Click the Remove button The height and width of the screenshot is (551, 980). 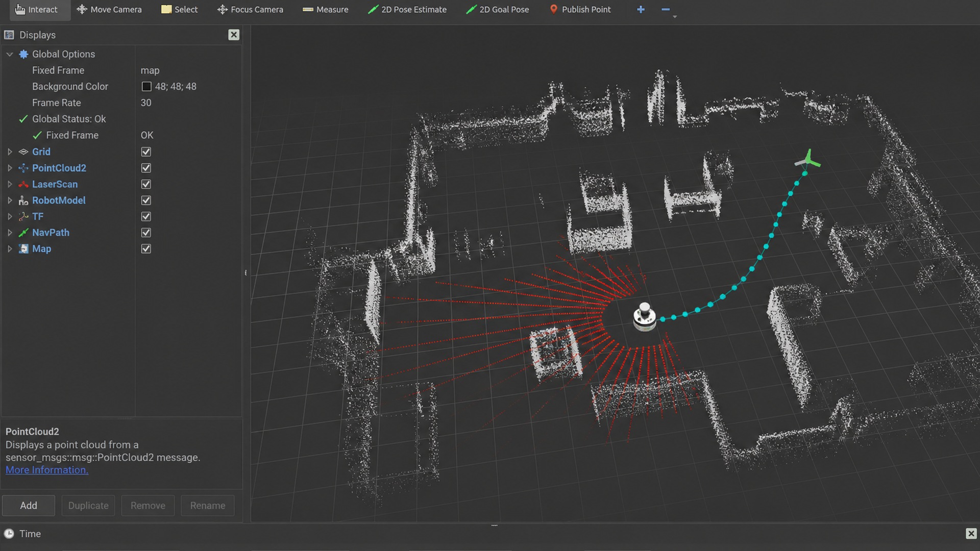tap(148, 506)
